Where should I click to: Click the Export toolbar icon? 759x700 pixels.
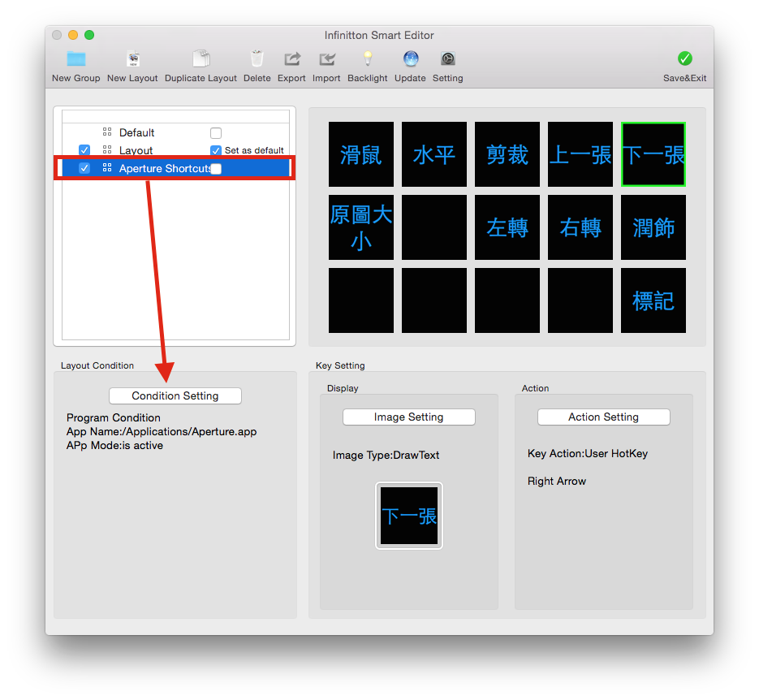click(x=291, y=59)
